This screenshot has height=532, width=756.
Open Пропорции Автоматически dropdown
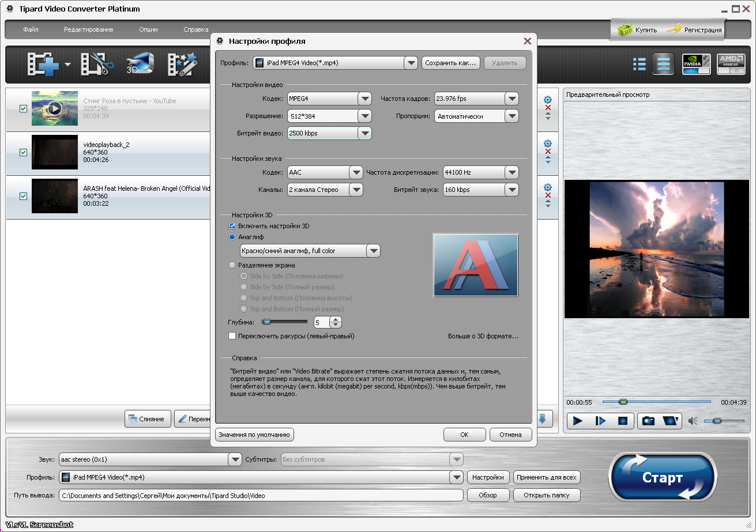pos(511,116)
